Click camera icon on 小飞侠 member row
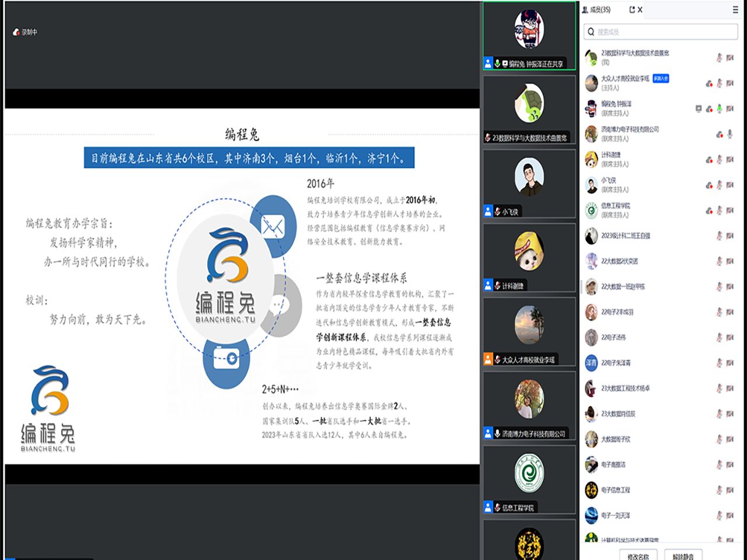 tap(729, 185)
